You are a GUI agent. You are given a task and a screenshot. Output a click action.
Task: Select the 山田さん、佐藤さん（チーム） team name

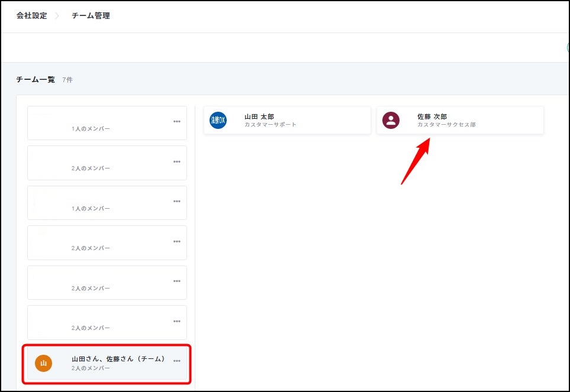coord(118,359)
